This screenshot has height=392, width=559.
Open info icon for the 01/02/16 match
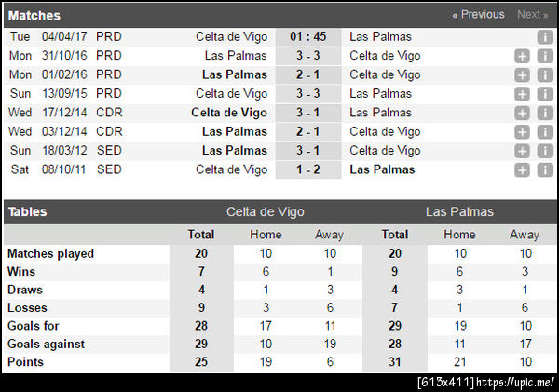tap(545, 75)
